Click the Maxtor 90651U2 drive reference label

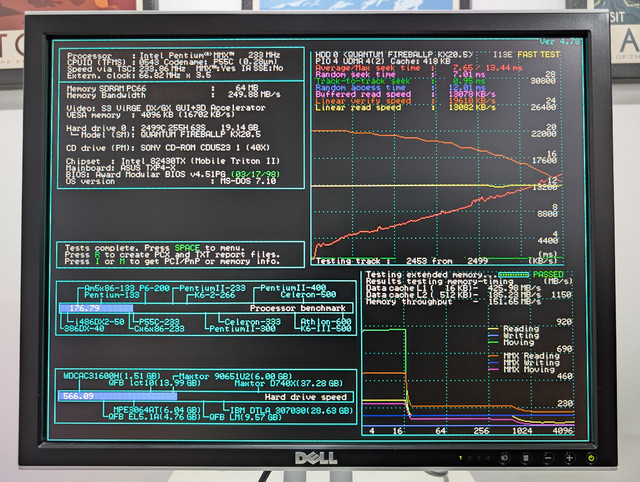coord(236,376)
